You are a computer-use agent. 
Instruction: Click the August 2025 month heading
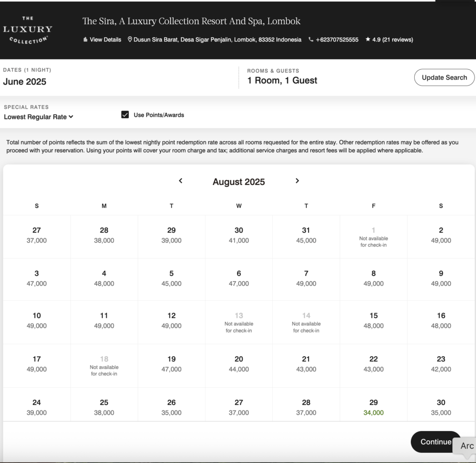(238, 182)
